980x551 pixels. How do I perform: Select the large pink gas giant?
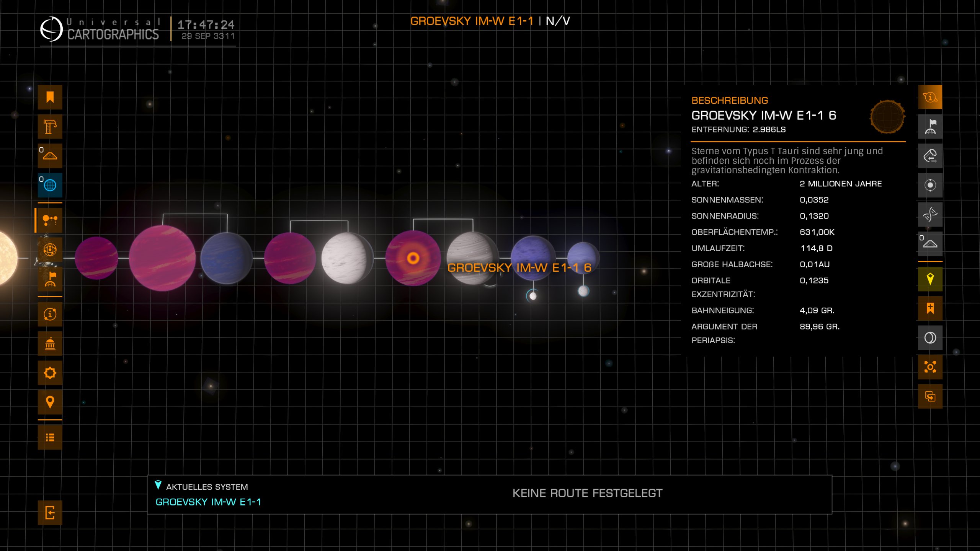pos(162,258)
